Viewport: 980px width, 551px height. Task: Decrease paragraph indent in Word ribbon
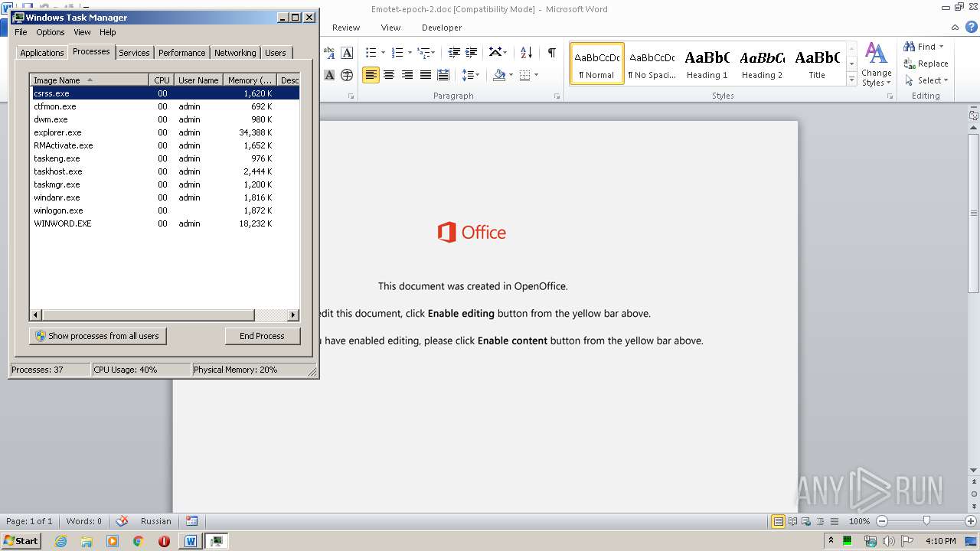(454, 52)
